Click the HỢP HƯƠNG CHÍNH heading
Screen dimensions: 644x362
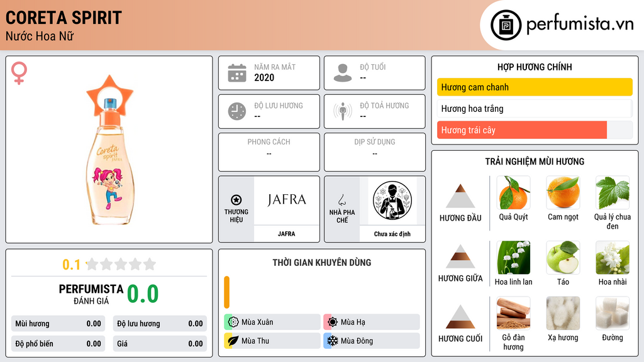click(535, 67)
